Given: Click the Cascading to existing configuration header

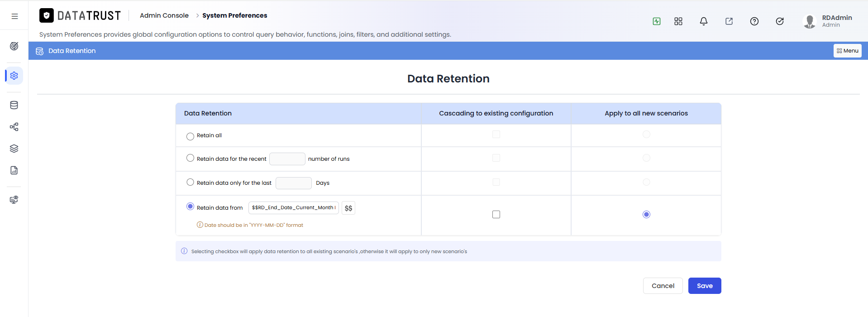Looking at the screenshot, I should (x=496, y=113).
